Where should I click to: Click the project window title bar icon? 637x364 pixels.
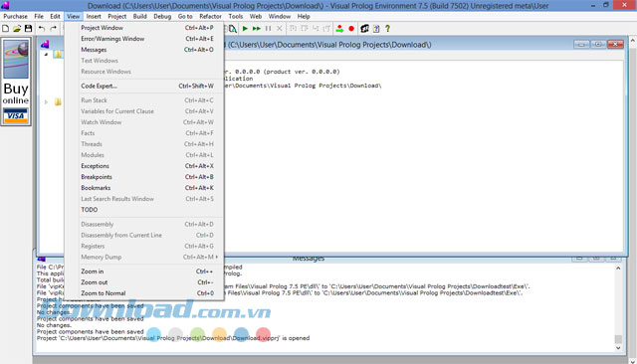(45, 44)
